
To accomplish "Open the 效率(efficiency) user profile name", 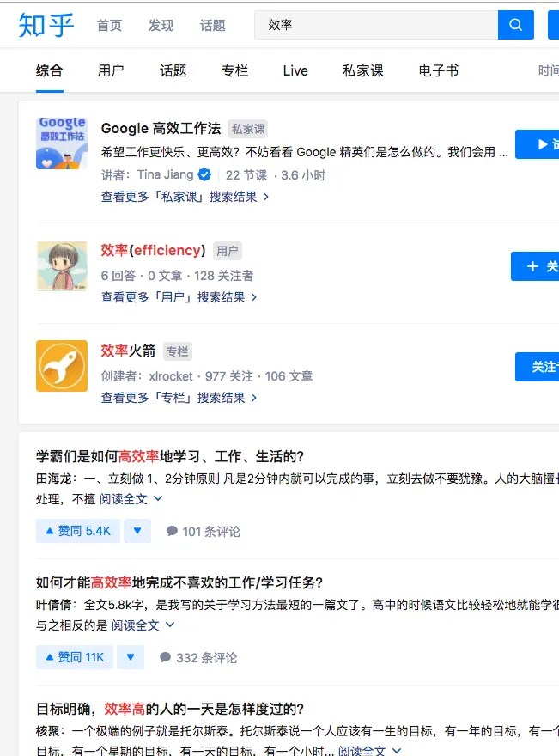I will click(153, 250).
